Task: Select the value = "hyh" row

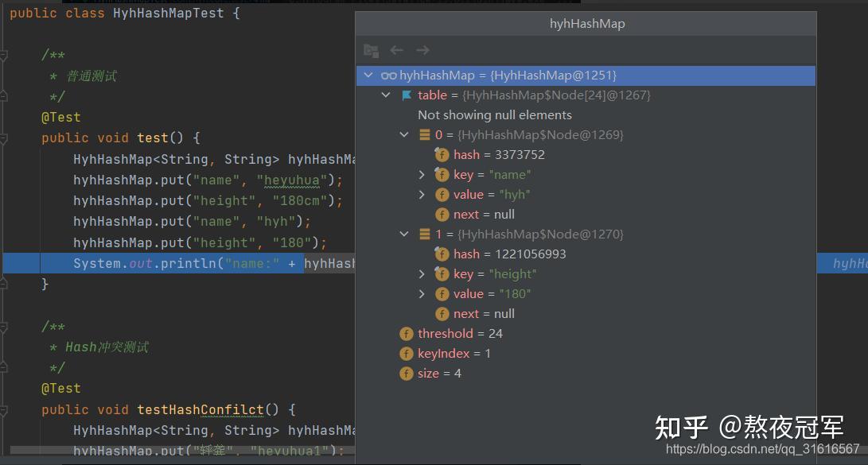Action: click(x=492, y=195)
